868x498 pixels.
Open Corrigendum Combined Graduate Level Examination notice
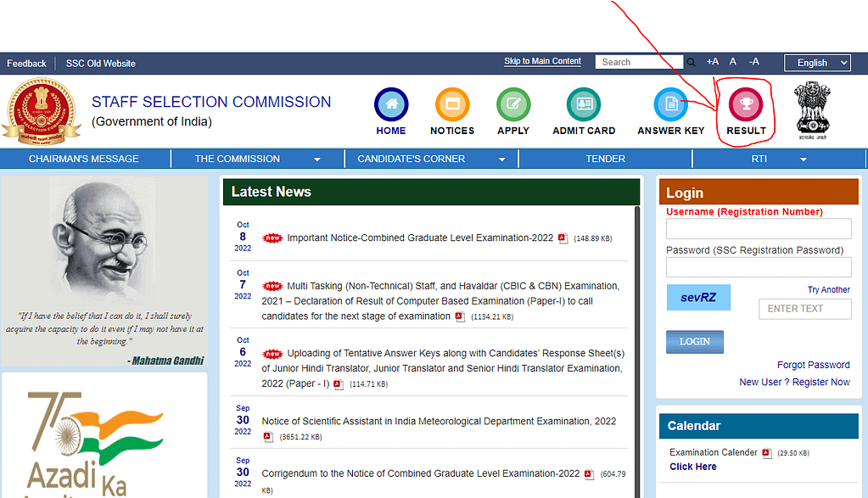(x=421, y=473)
